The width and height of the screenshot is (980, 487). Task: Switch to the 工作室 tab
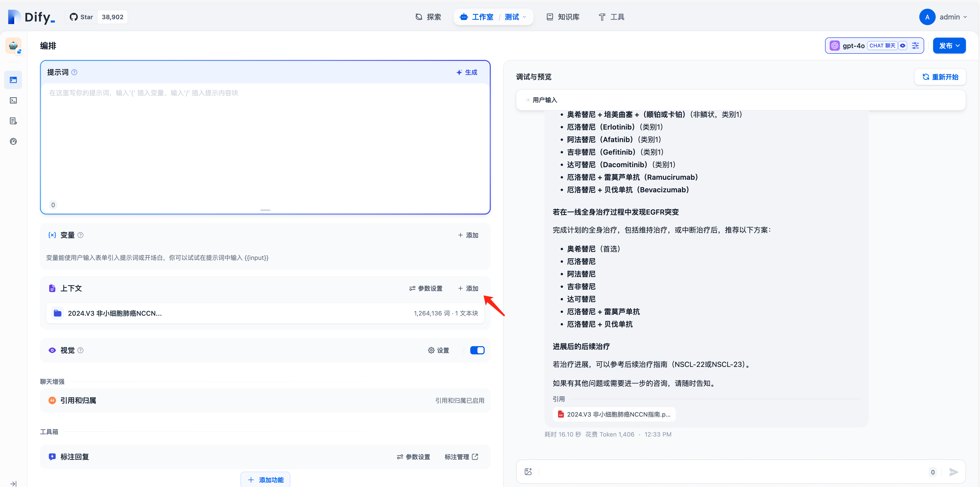[477, 17]
